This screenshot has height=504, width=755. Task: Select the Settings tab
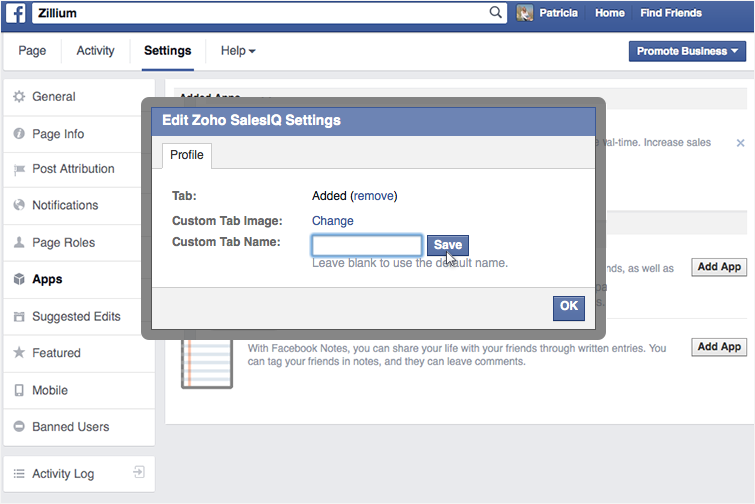(x=168, y=51)
